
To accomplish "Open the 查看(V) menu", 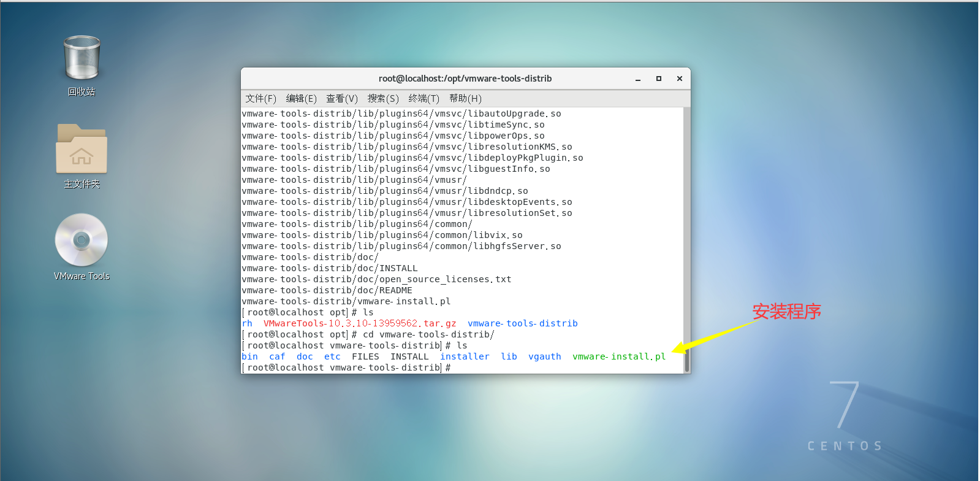I will tap(342, 99).
